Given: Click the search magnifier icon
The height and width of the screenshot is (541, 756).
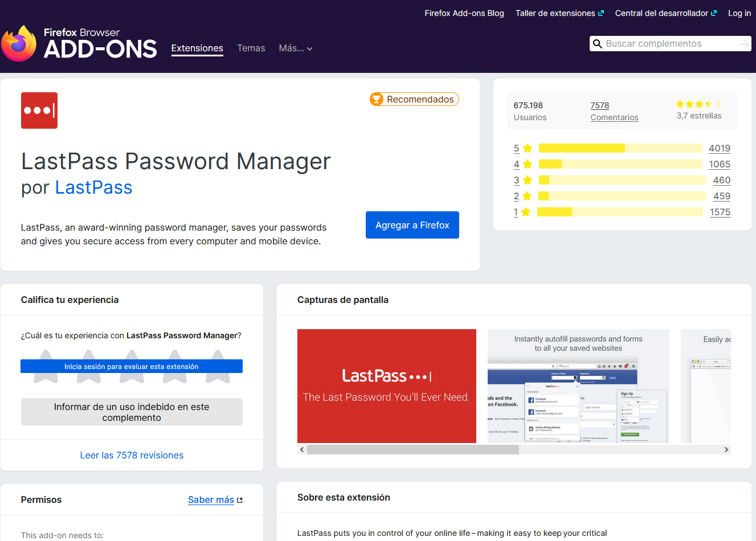Looking at the screenshot, I should pyautogui.click(x=598, y=44).
